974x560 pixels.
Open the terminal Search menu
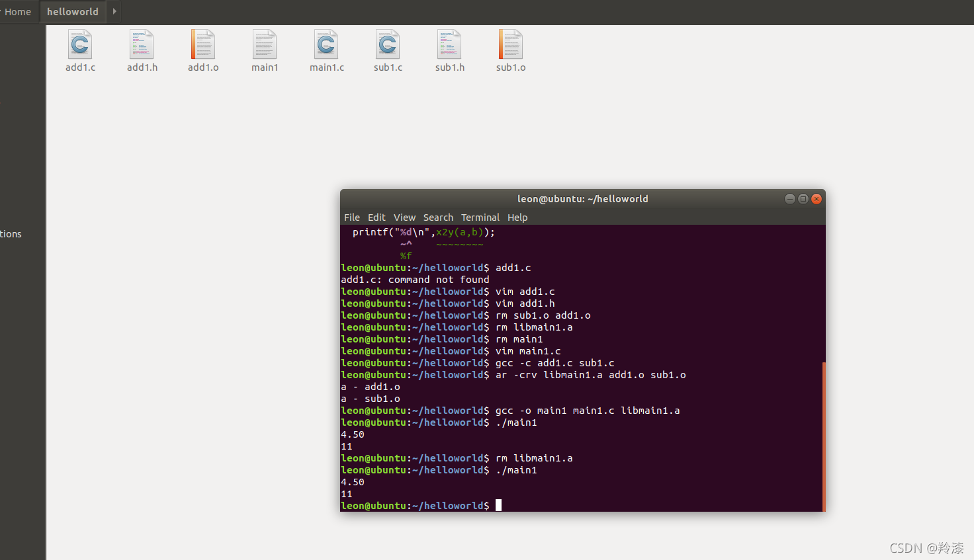(x=438, y=218)
